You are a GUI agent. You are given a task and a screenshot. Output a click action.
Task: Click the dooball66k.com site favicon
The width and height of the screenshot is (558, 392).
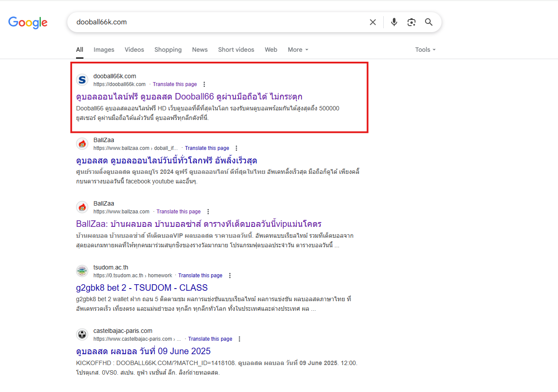tap(82, 80)
